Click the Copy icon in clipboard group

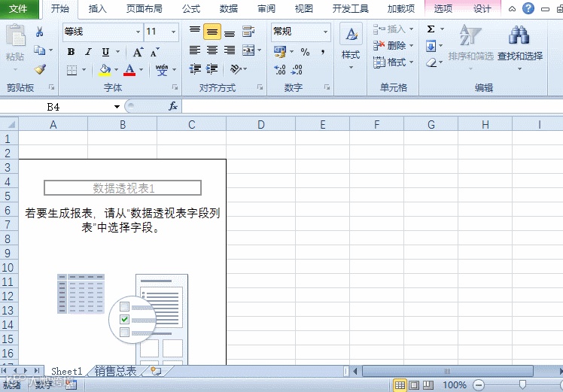[39, 50]
